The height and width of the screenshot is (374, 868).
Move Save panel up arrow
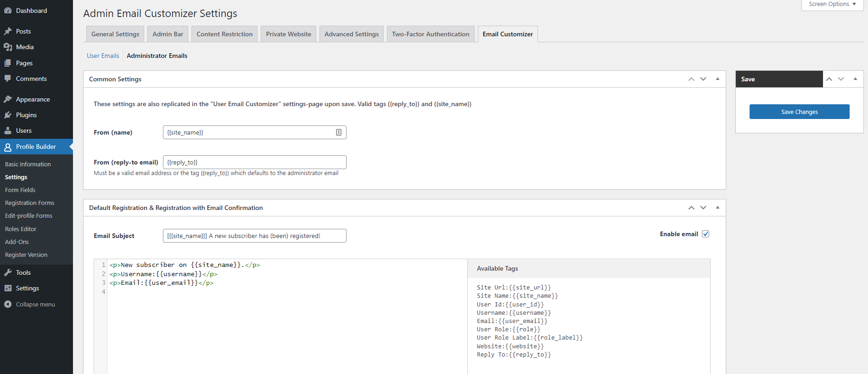click(x=829, y=79)
